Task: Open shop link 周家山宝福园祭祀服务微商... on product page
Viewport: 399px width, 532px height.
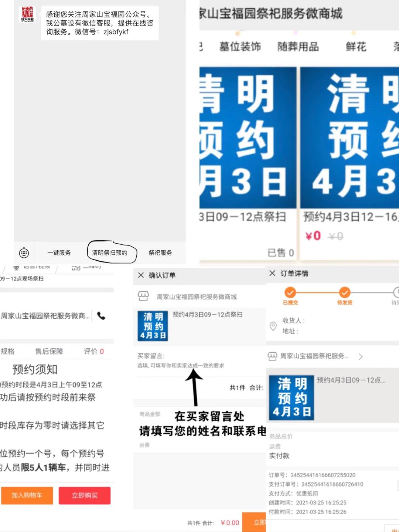Action: tap(45, 316)
